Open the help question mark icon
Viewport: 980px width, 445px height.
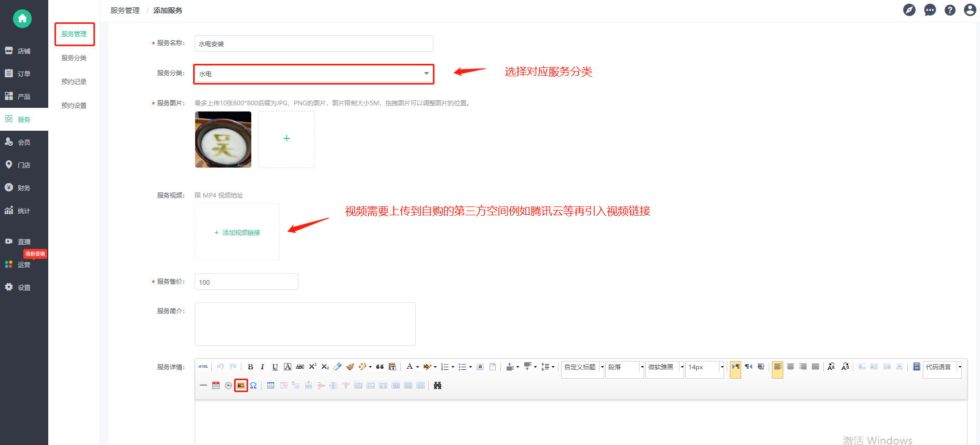click(950, 10)
